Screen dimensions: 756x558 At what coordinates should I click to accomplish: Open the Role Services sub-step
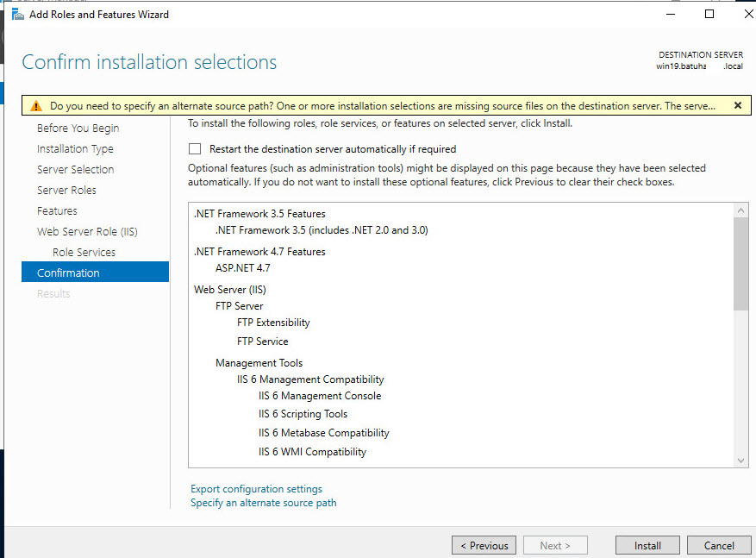pos(84,253)
